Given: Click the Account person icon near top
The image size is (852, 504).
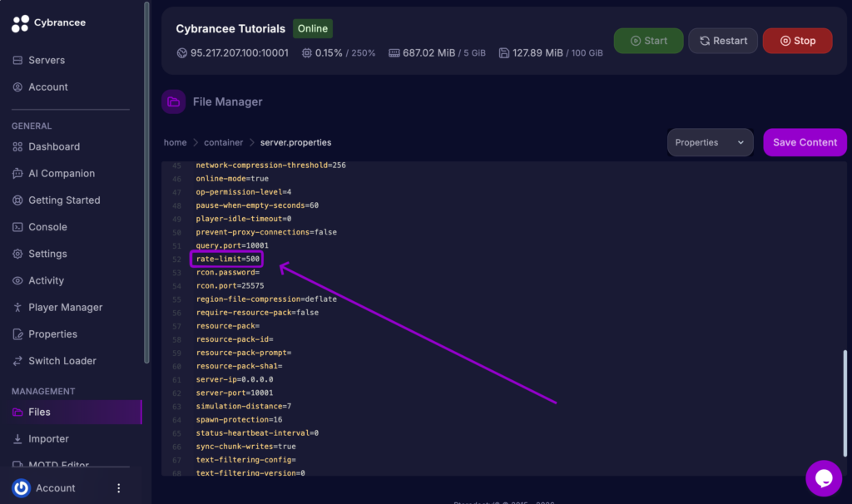Looking at the screenshot, I should coord(17,86).
